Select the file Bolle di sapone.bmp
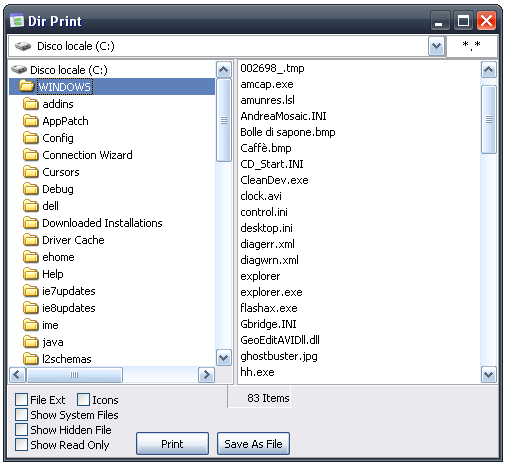This screenshot has height=465, width=508. click(x=288, y=132)
